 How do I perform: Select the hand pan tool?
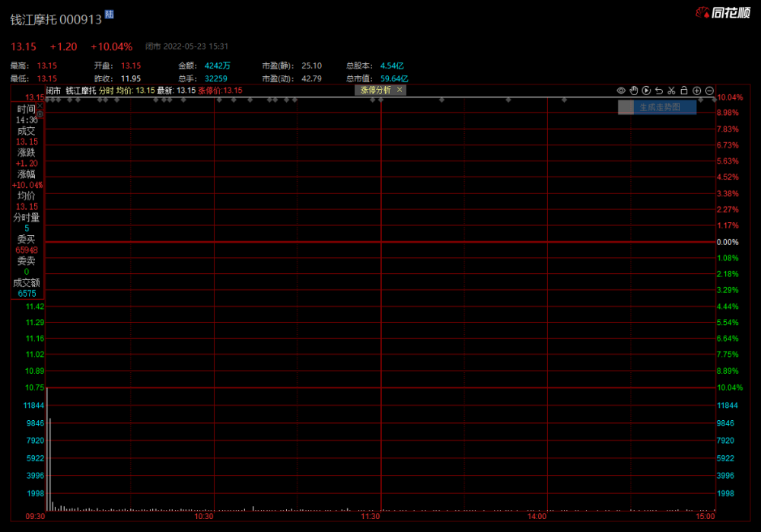(633, 91)
